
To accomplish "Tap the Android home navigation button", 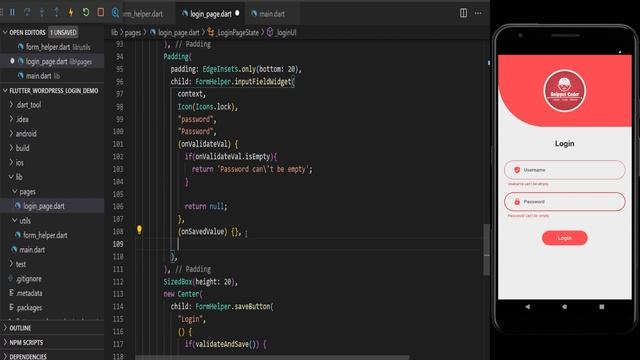I will coord(564,307).
